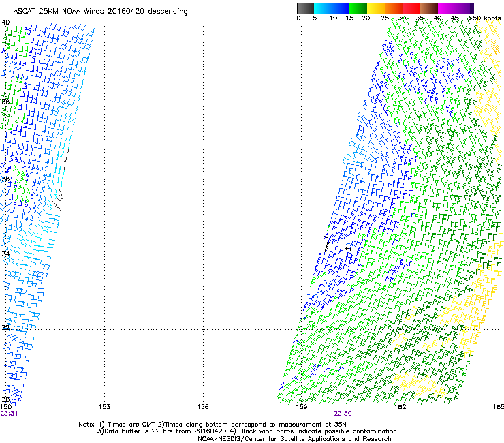Choose the orange 25-30 knots legend segment
This screenshot has height=443, width=504.
click(x=394, y=8)
